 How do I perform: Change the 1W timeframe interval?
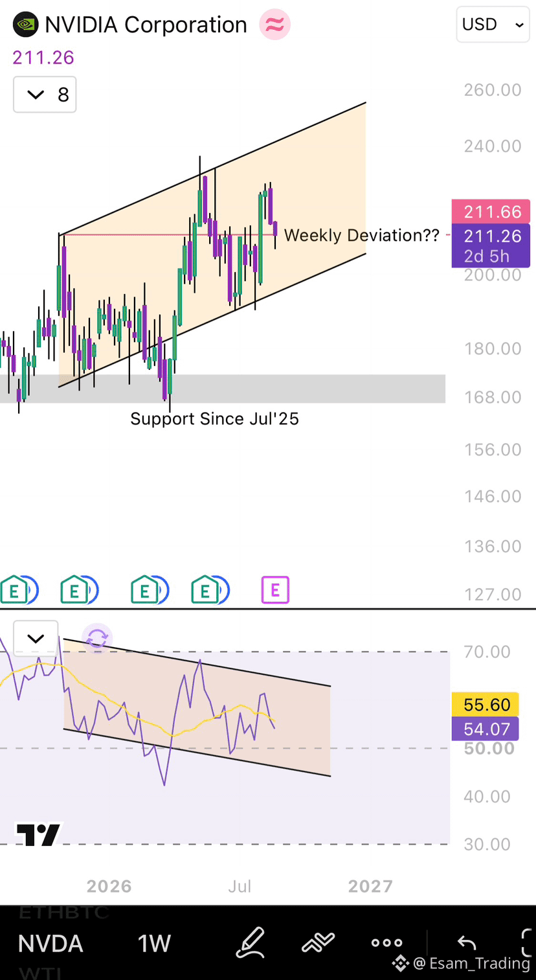154,944
